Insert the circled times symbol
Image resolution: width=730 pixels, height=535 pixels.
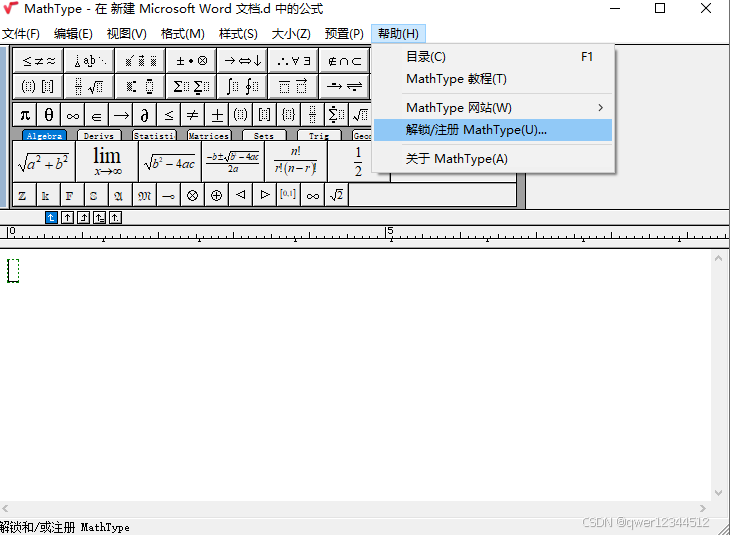(192, 195)
